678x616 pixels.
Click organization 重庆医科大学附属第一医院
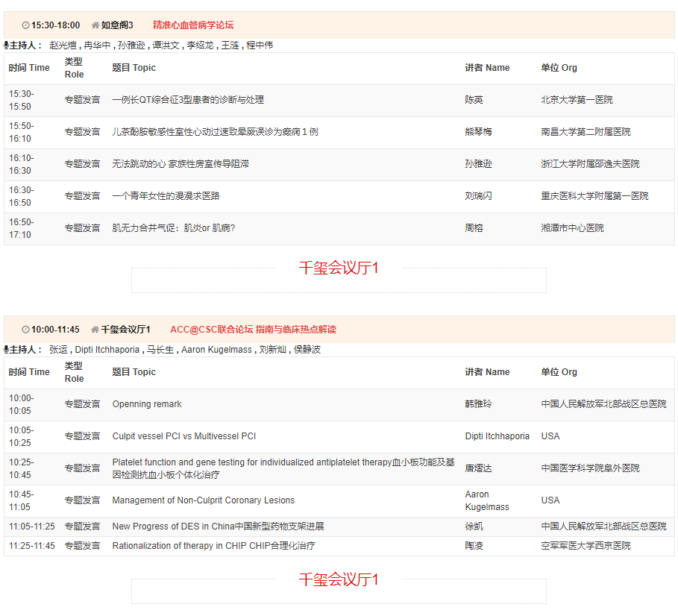[594, 196]
